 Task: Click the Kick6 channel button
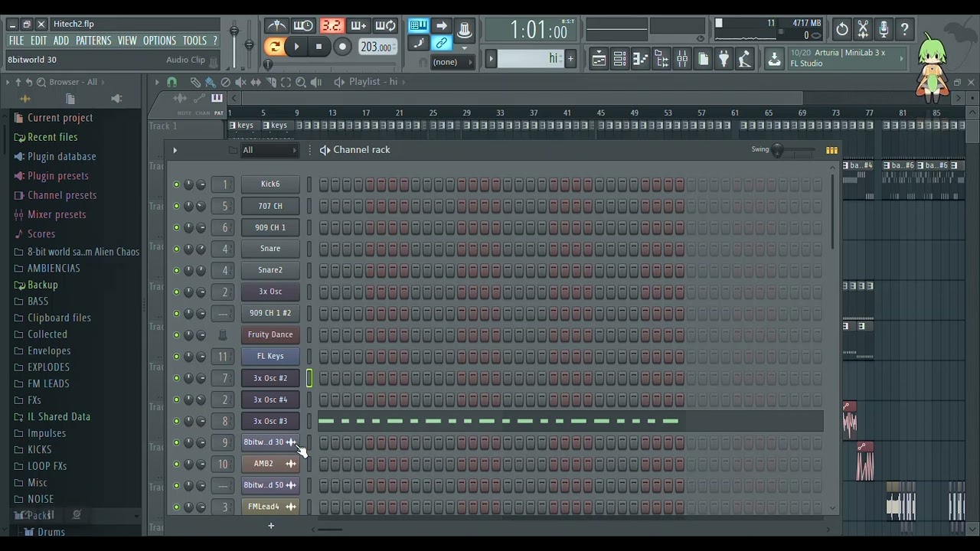click(270, 184)
